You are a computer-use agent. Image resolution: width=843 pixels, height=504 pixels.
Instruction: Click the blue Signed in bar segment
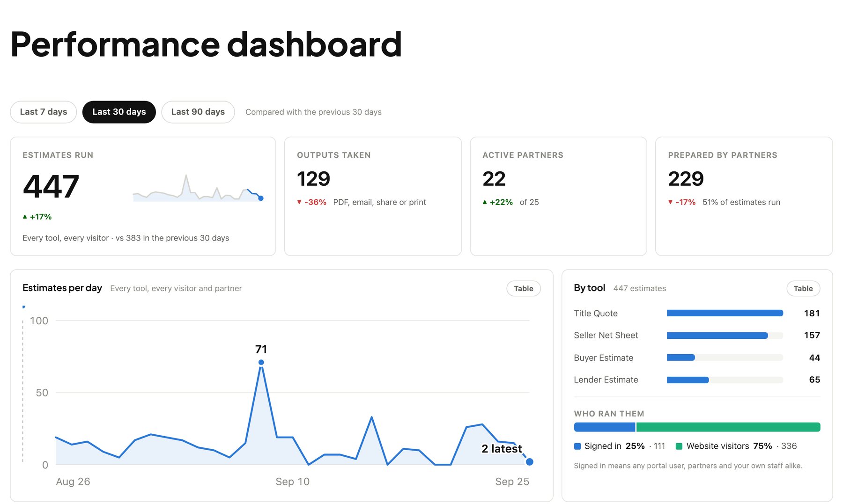tap(605, 427)
